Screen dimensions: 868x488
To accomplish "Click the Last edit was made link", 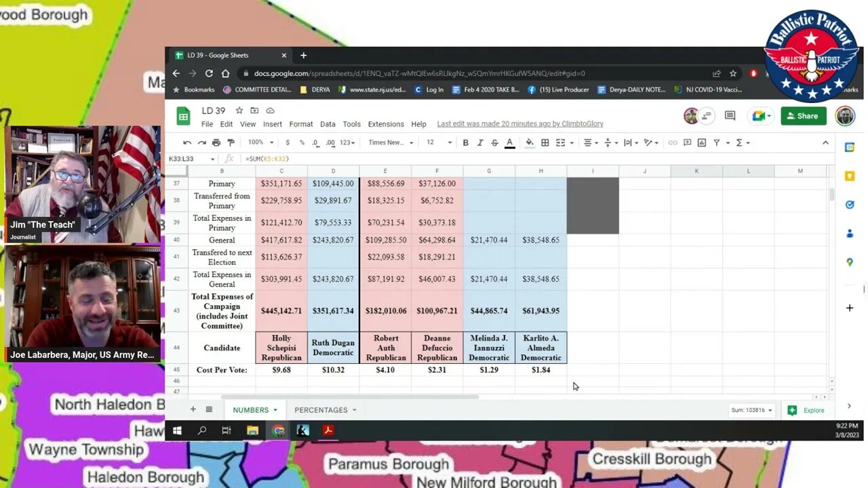I will click(520, 124).
